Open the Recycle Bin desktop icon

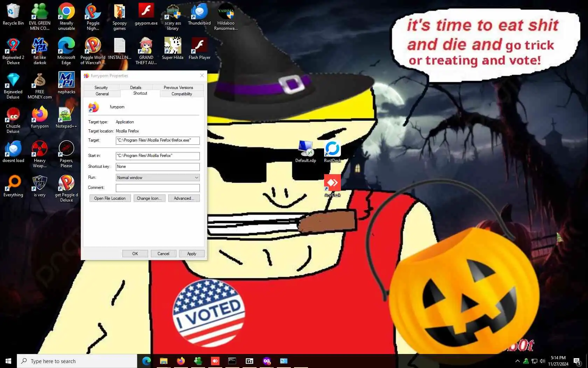(x=13, y=15)
